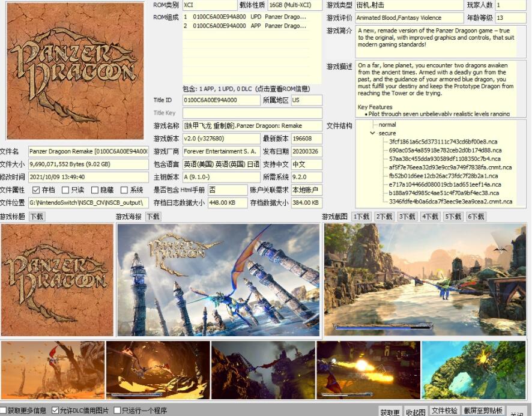Select e717a104466d080019cb1ad651eef14a.nca file
This screenshot has height=416, width=532.
pyautogui.click(x=444, y=184)
